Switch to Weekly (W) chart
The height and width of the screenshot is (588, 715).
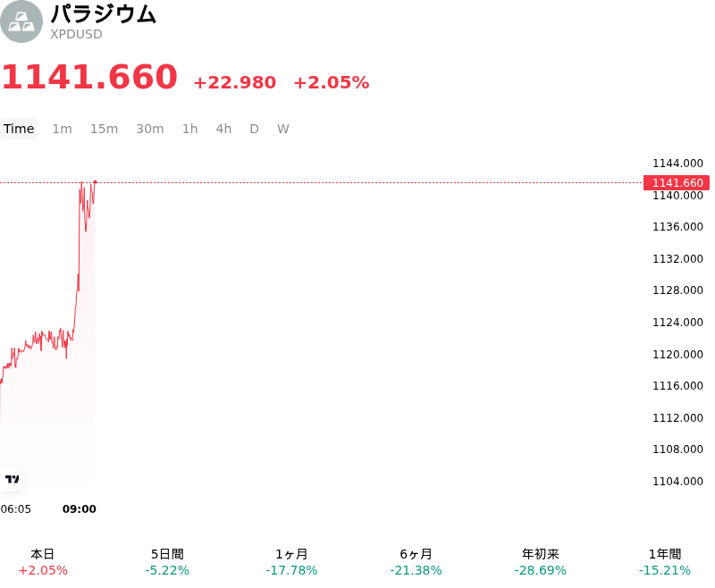tap(283, 129)
